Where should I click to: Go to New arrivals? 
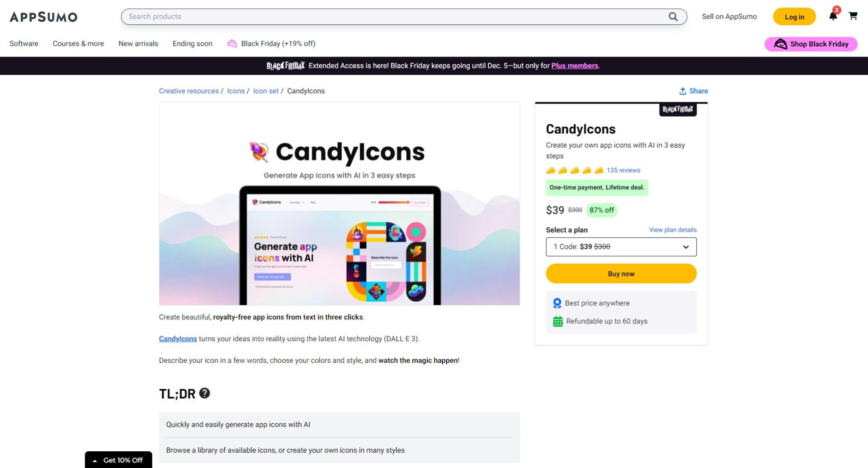[x=138, y=44]
